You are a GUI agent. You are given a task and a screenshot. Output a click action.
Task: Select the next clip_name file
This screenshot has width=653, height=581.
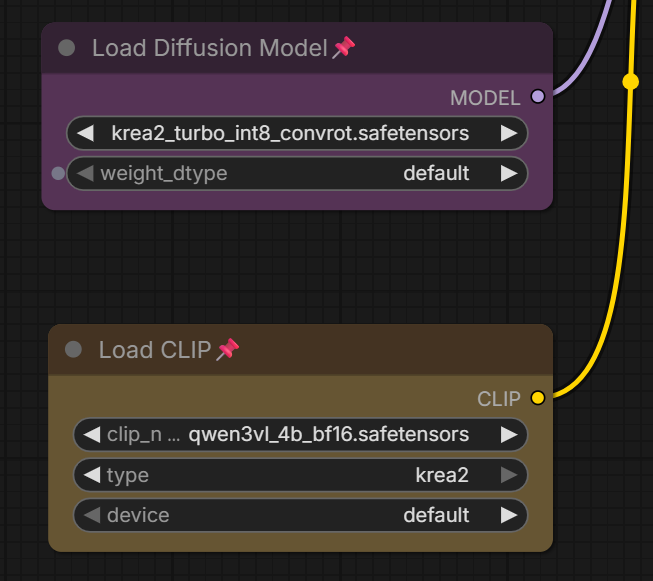click(509, 435)
